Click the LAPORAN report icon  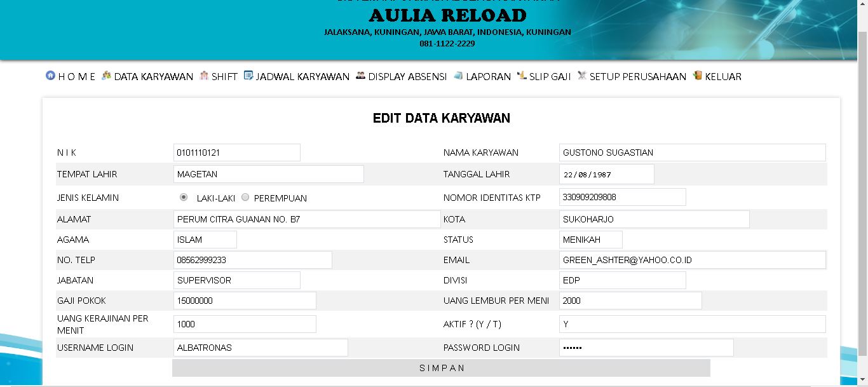[459, 76]
